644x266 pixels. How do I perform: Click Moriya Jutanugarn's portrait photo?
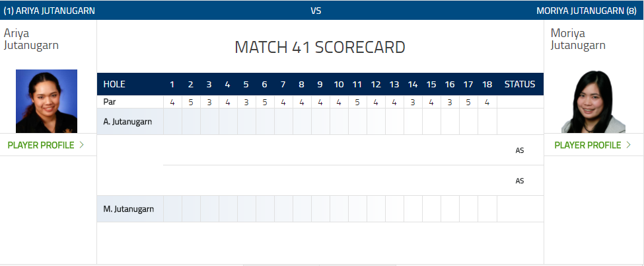click(592, 101)
